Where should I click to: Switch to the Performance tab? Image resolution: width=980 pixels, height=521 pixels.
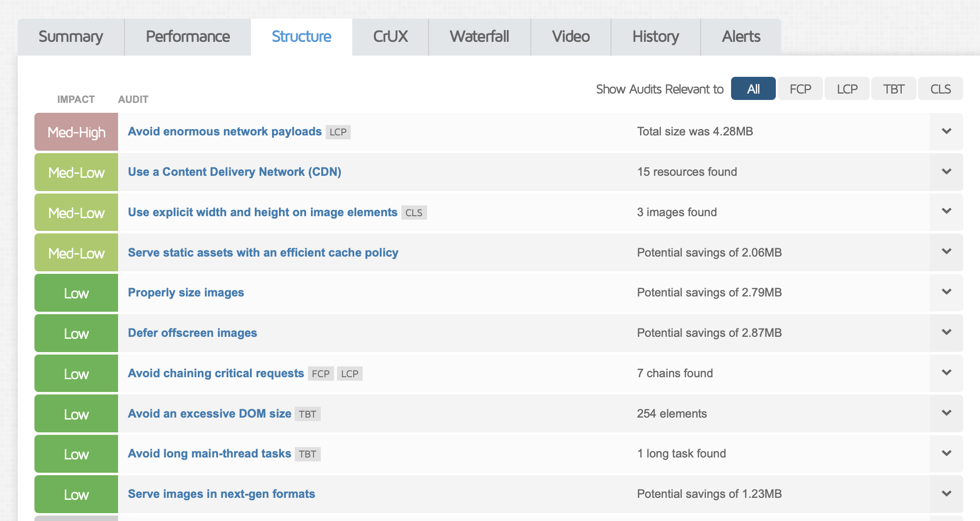click(188, 37)
